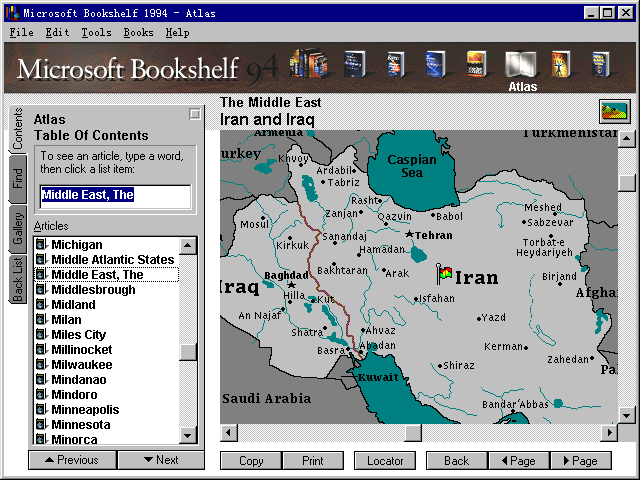Screen dimensions: 640x480
Task: Click the Articles list scrollbar thumb
Action: pos(188,352)
